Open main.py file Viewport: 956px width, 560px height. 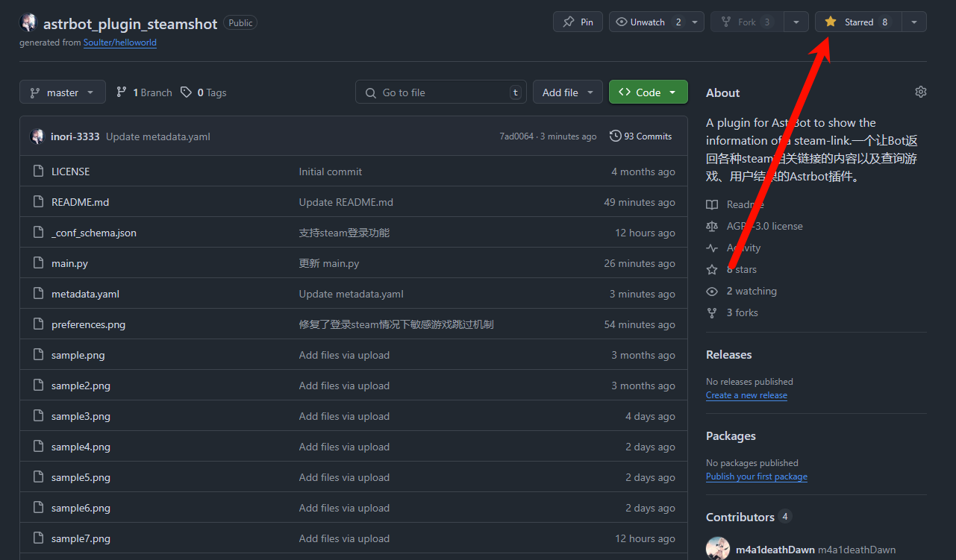(69, 263)
